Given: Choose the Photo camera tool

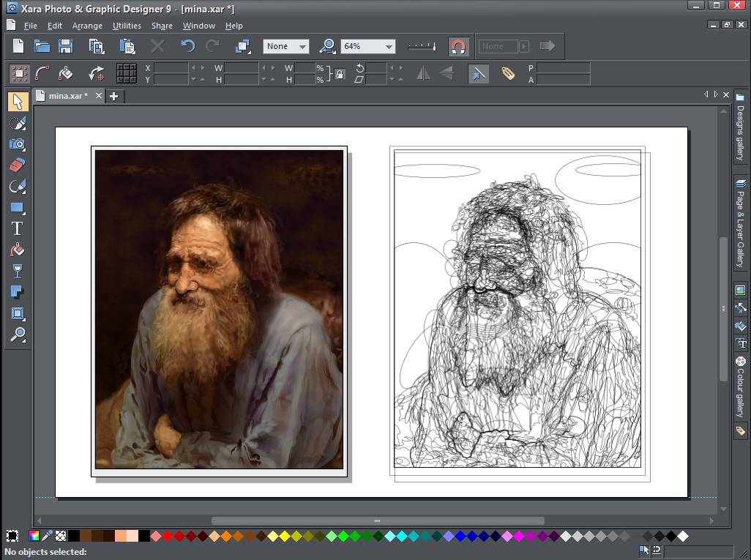Looking at the screenshot, I should [18, 144].
